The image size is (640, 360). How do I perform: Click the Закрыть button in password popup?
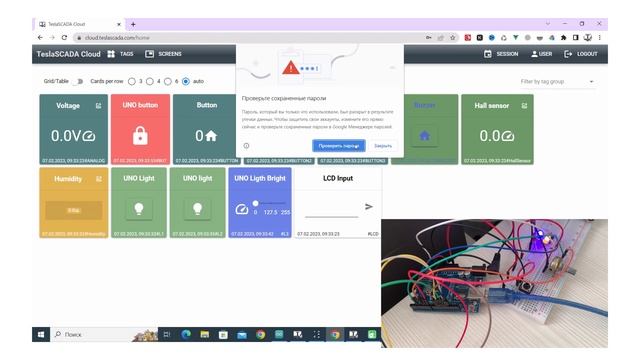[383, 146]
